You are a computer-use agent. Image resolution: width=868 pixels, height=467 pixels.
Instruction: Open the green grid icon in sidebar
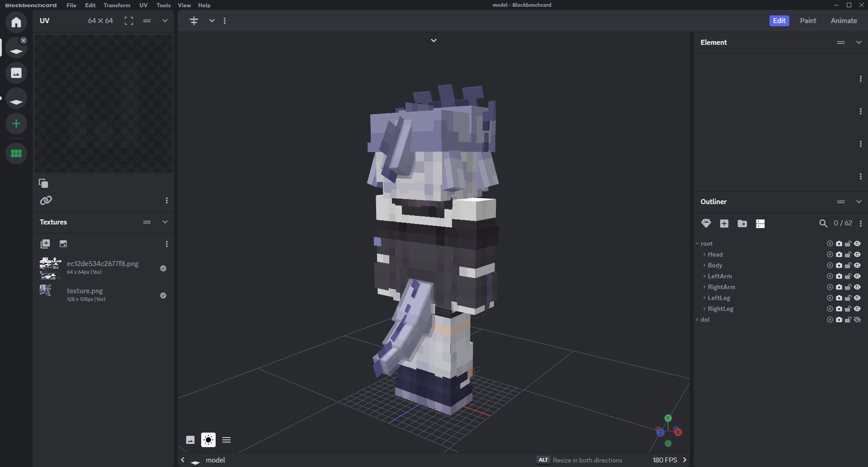16,153
